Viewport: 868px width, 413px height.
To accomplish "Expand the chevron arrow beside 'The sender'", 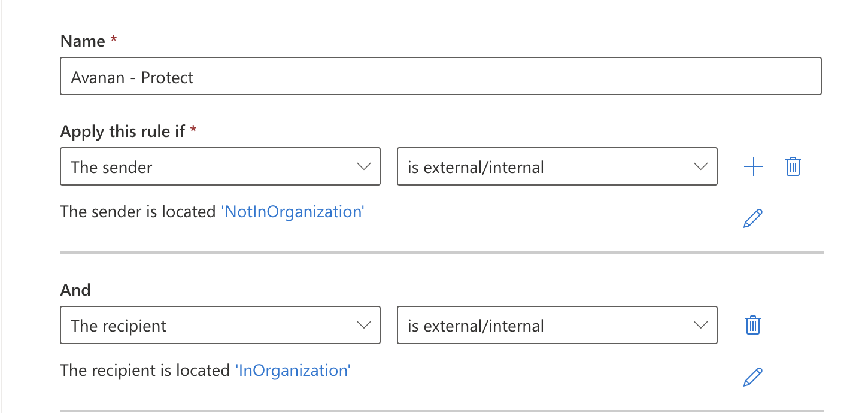I will click(363, 167).
